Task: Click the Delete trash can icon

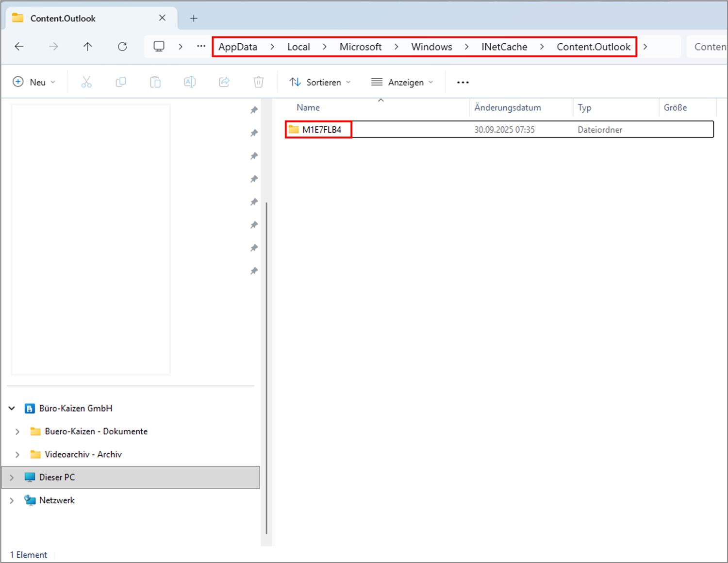Action: (x=259, y=82)
